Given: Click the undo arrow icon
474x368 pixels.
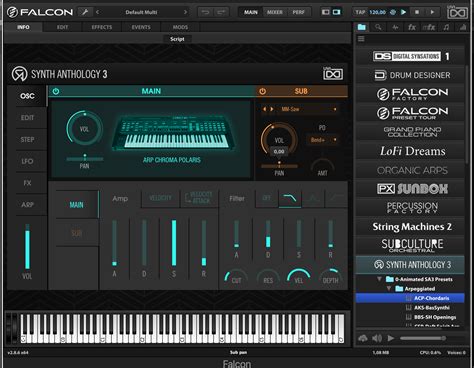Looking at the screenshot, I should [x=205, y=12].
